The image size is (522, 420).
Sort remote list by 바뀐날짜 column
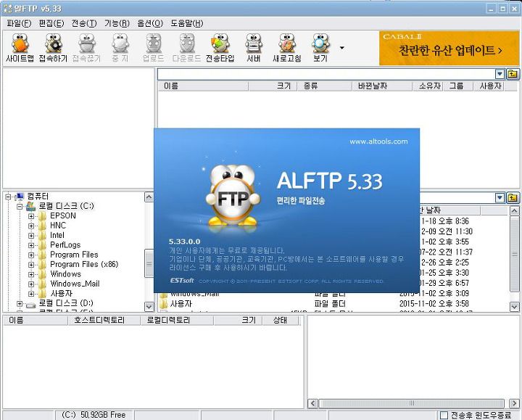coord(382,86)
